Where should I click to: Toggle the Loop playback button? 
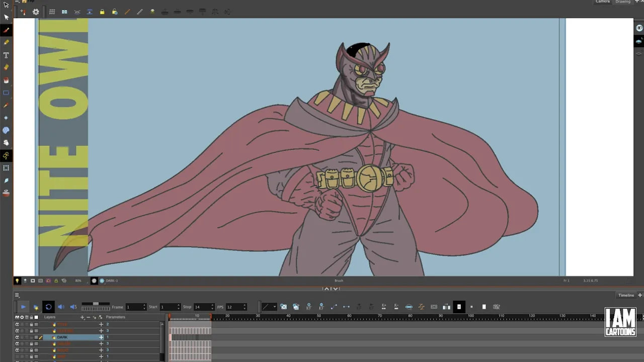48,307
